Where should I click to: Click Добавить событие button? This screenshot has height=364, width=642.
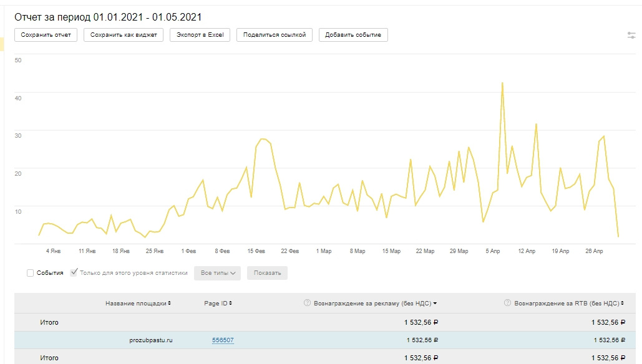click(353, 35)
